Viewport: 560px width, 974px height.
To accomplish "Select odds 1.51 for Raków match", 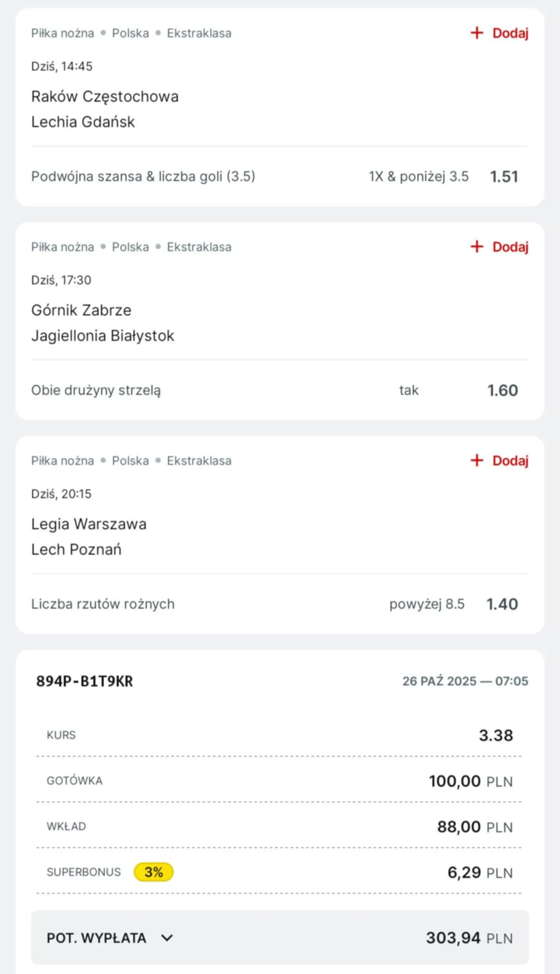I will point(503,177).
